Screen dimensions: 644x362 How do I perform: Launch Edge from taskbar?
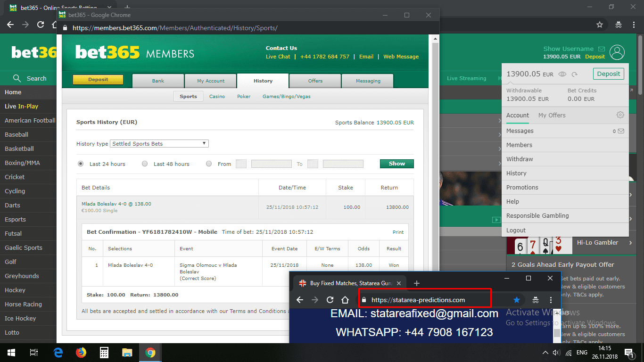point(58,353)
